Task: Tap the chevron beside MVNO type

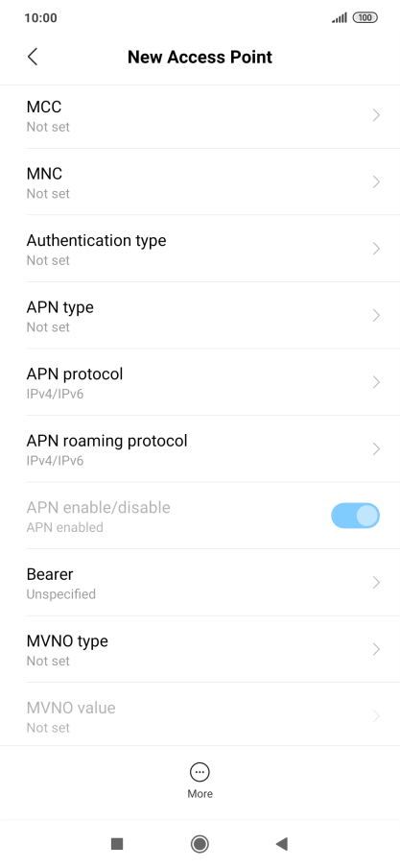Action: [376, 649]
